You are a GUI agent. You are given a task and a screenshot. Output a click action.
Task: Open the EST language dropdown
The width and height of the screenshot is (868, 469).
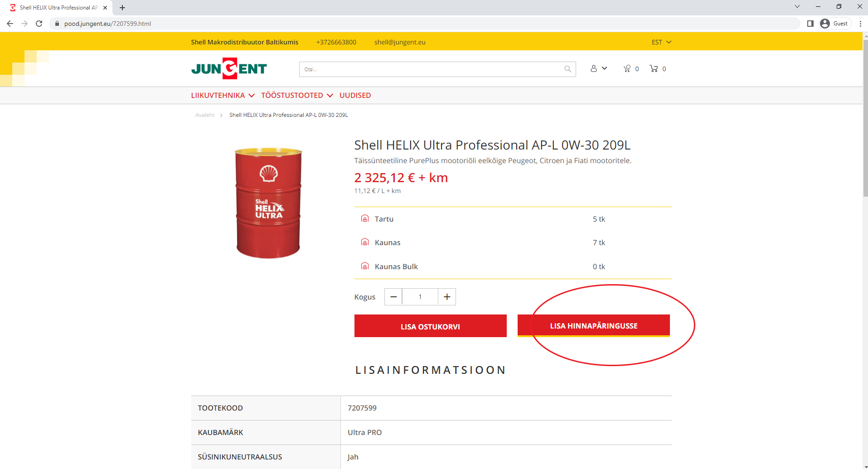[661, 42]
